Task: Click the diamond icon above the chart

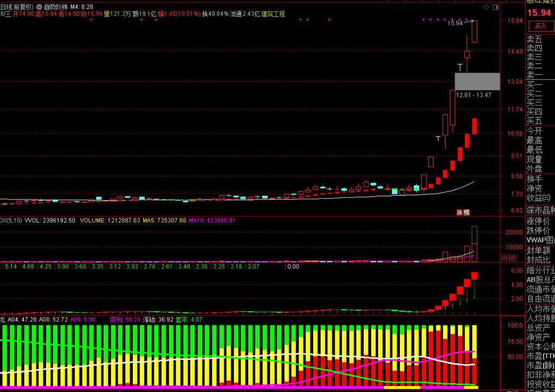Action: 486,7
